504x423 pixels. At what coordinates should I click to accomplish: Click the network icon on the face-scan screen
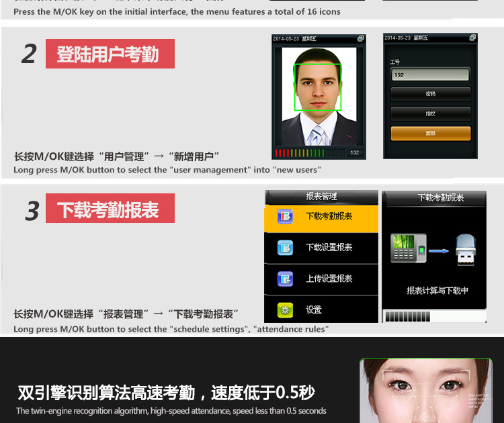pyautogui.click(x=360, y=38)
